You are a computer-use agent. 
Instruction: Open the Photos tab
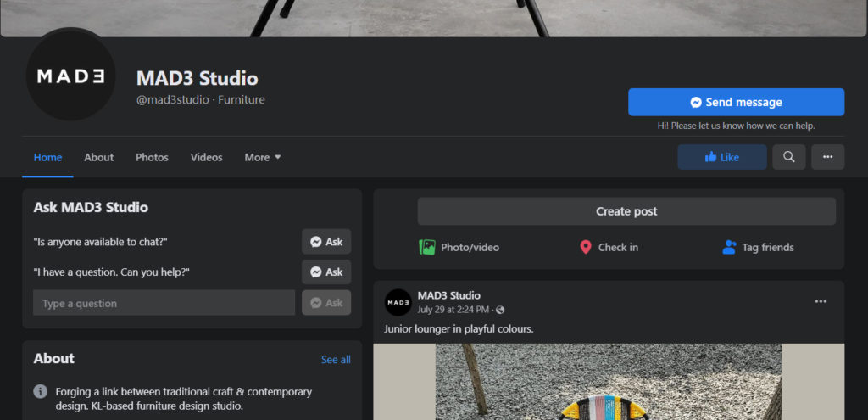click(x=152, y=157)
